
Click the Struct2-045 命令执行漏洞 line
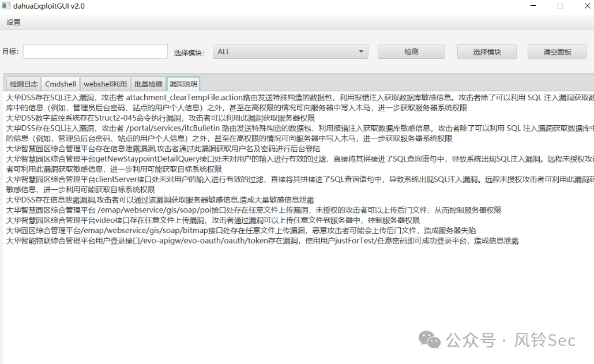[x=161, y=118]
